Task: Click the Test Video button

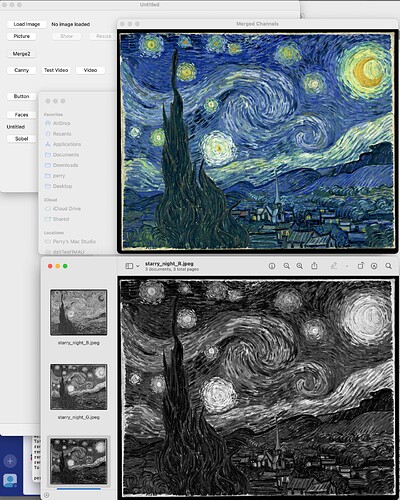Action: pyautogui.click(x=56, y=70)
